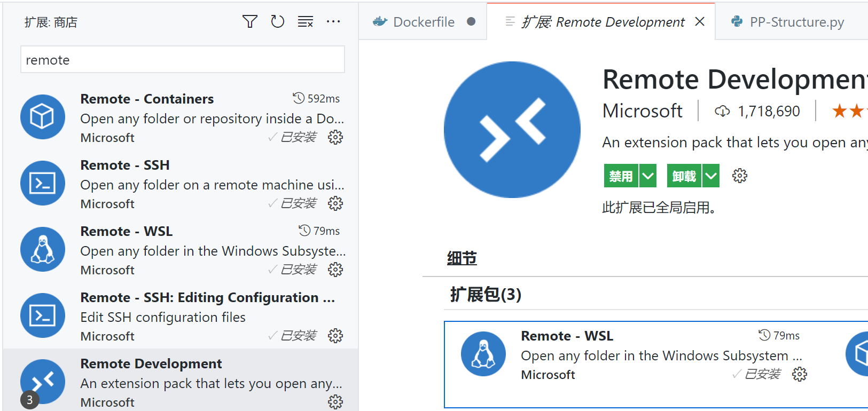Click the 扩展包(3) heading
Viewport: 868px width, 411px height.
pos(486,294)
